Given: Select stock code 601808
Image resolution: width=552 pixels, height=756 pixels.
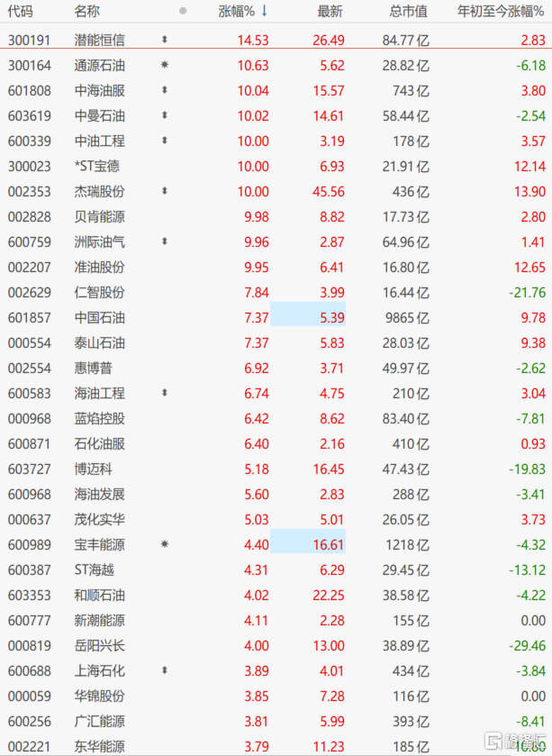Looking at the screenshot, I should pyautogui.click(x=30, y=91).
